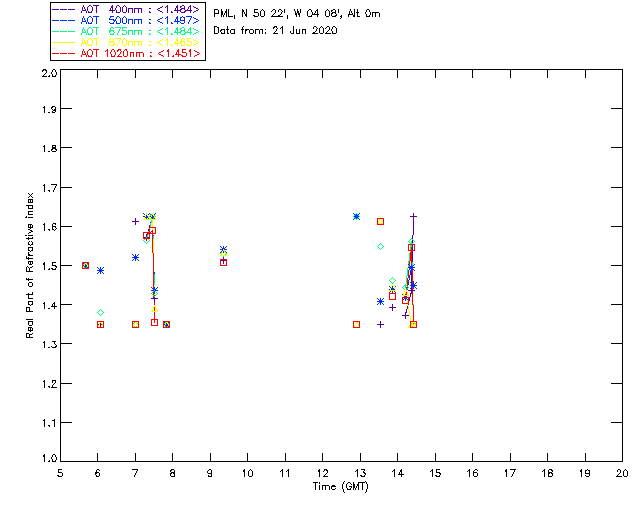Click the x-axis tick label '8'
This screenshot has width=640, height=512.
[x=173, y=473]
